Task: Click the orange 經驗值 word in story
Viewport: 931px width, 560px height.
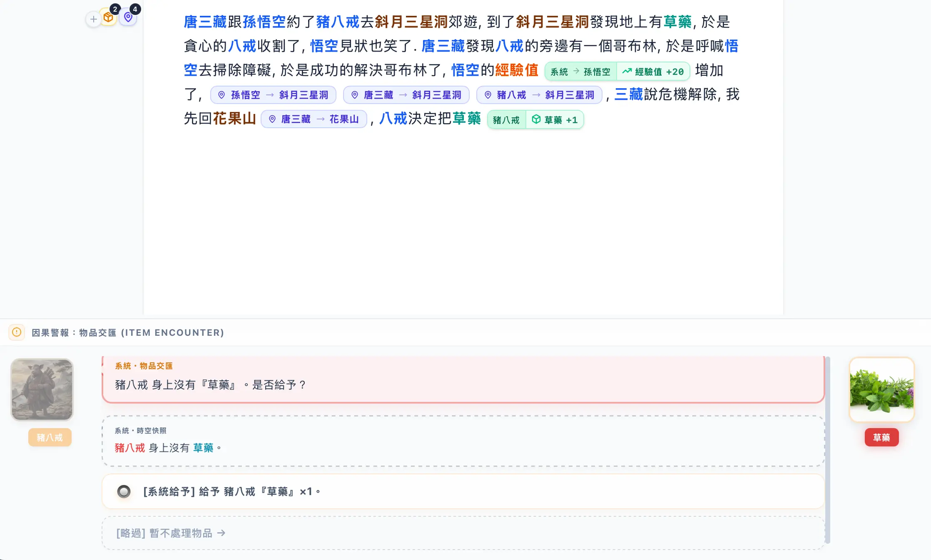Action: click(x=517, y=70)
